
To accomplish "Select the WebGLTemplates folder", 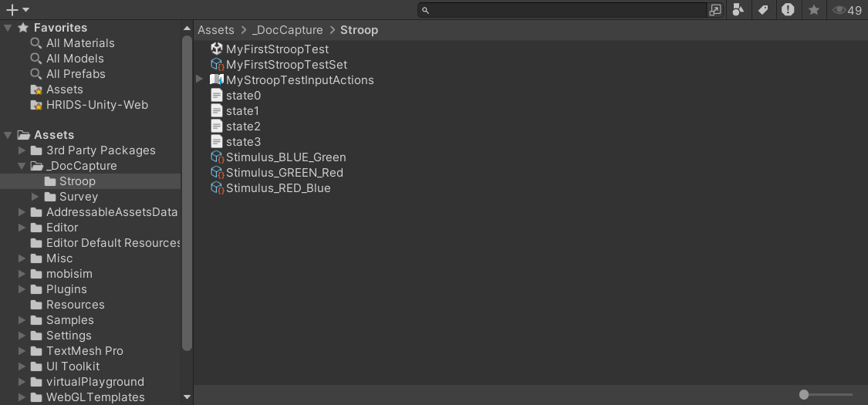I will click(95, 398).
